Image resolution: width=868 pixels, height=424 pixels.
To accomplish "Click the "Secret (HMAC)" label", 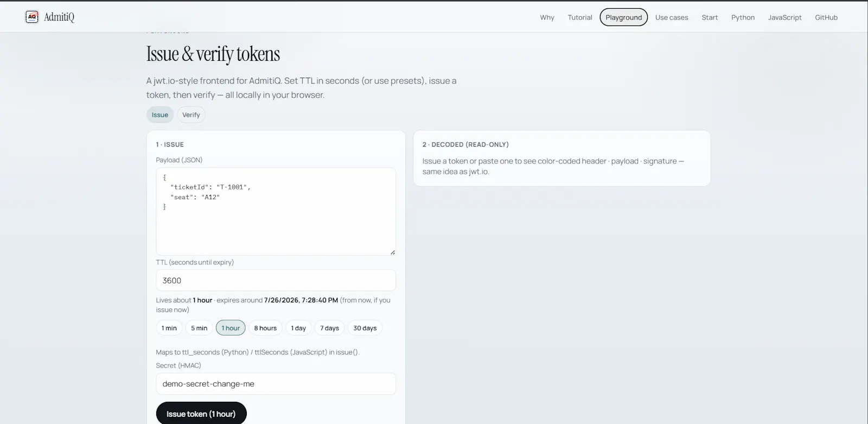I will [178, 365].
